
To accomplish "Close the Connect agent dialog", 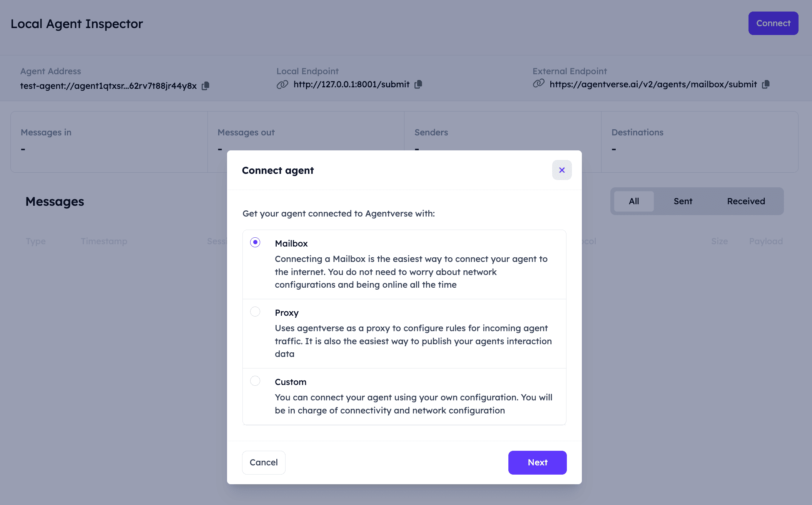I will (x=562, y=170).
